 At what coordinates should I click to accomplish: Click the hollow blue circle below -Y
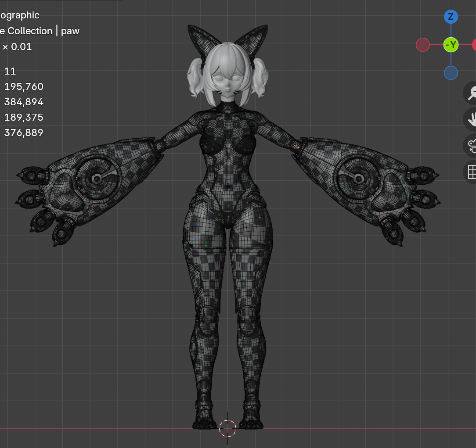coord(451,73)
